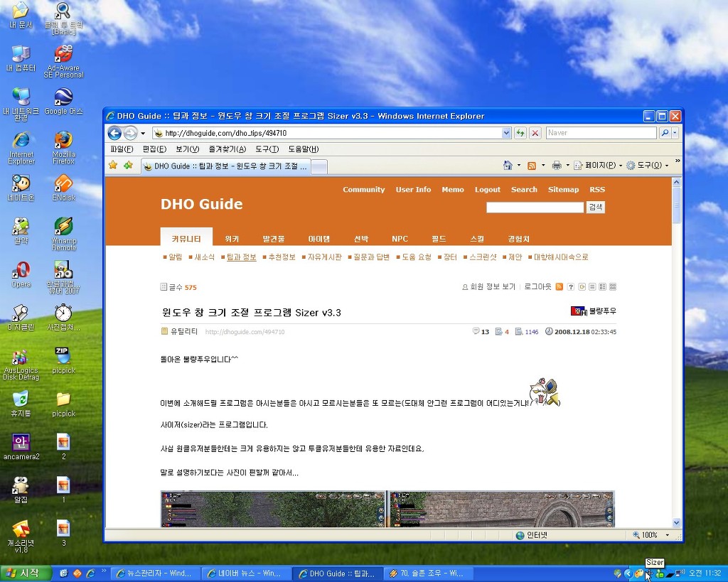
Task: Click the vertical scrollbar down arrow
Action: (677, 522)
